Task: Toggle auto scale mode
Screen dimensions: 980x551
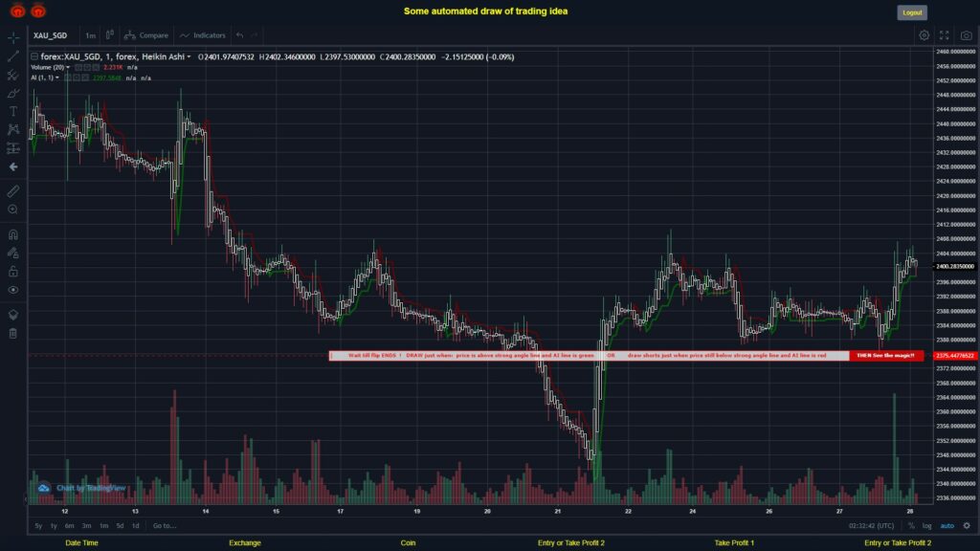Action: (x=947, y=526)
